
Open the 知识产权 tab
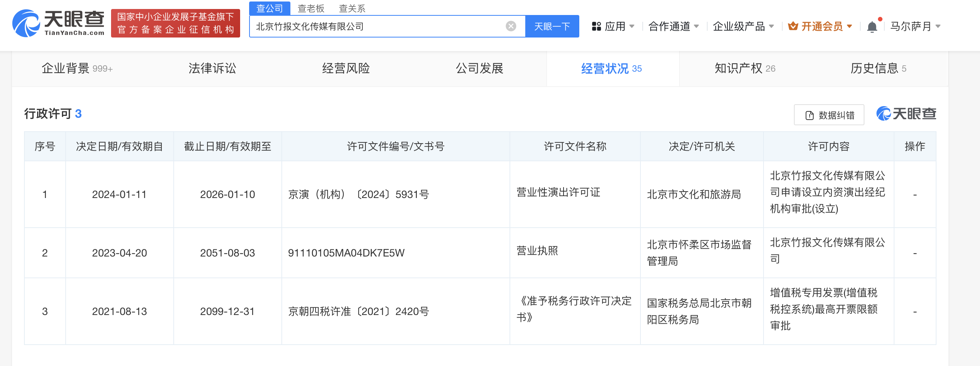click(745, 68)
